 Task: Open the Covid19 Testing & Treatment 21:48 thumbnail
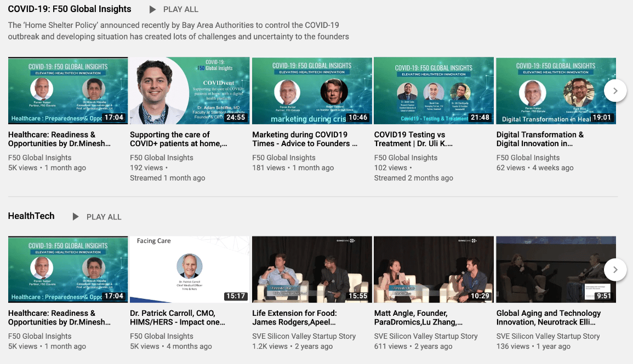point(434,91)
